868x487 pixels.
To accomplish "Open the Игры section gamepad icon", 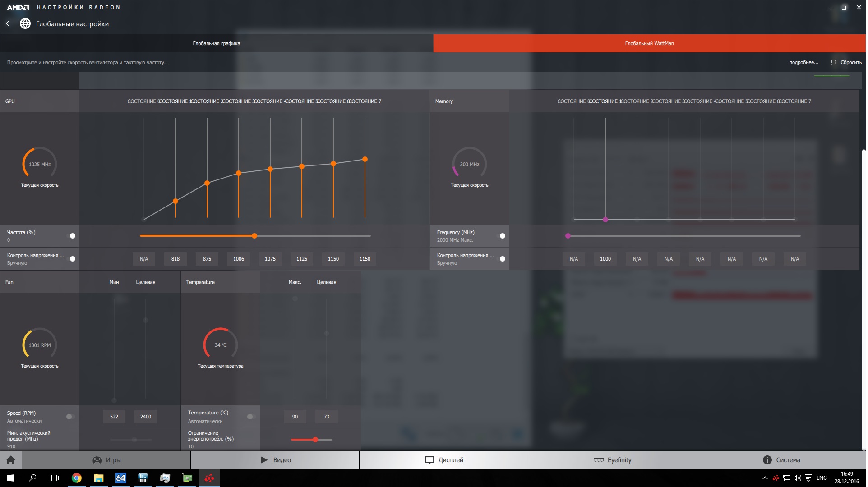I will 97,460.
